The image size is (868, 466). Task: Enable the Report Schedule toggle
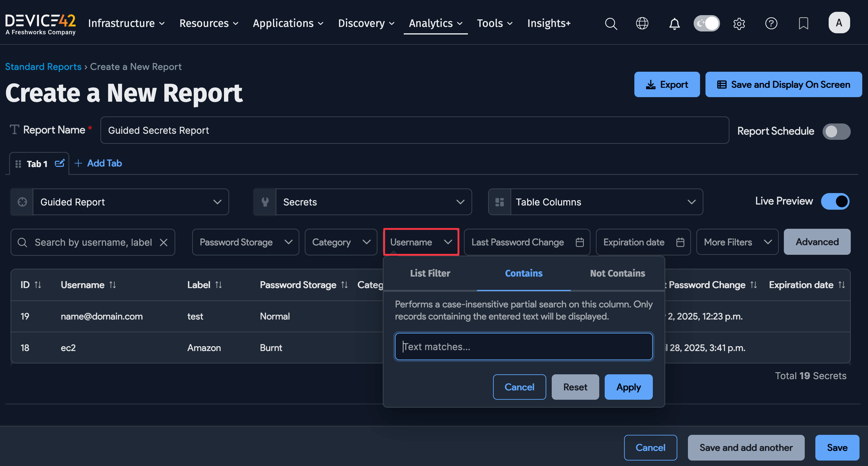[836, 131]
